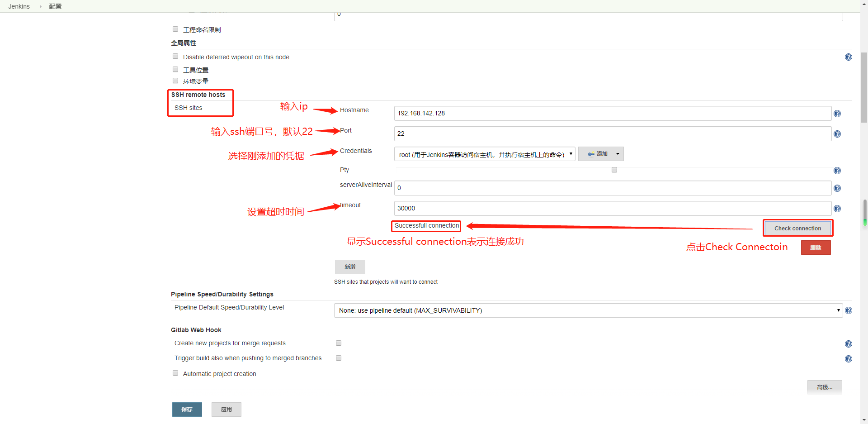Open help icon for Pty option
Screen dimensions: 868x424
coord(837,171)
